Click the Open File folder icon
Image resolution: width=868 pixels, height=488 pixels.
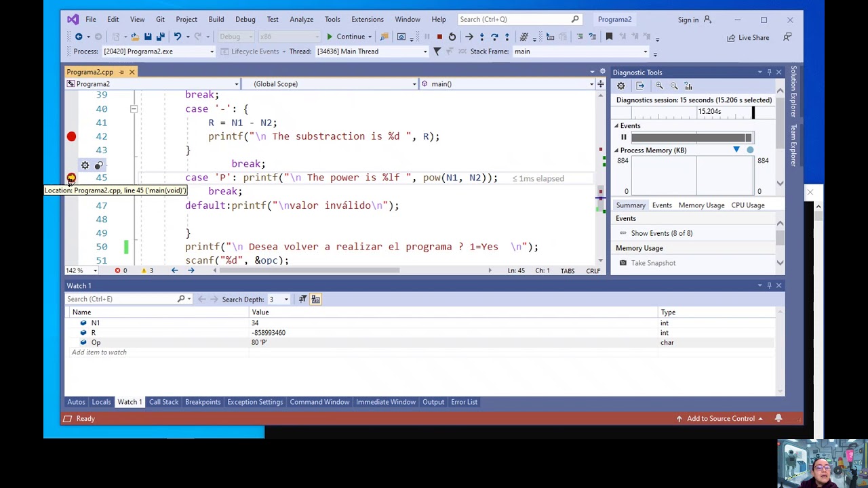[134, 37]
